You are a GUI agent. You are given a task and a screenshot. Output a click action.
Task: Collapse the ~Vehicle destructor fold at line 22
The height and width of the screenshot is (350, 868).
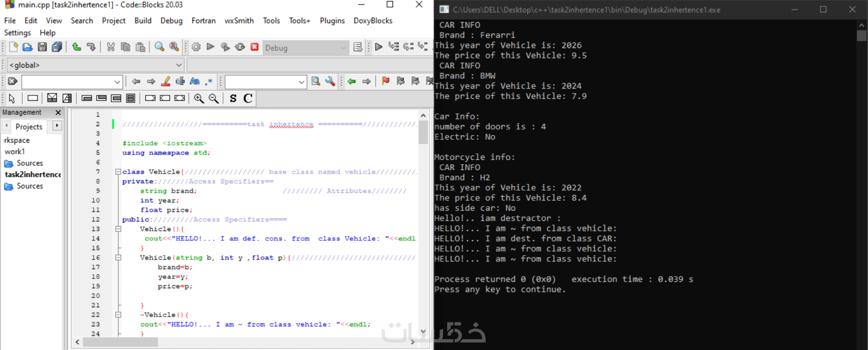click(x=118, y=315)
